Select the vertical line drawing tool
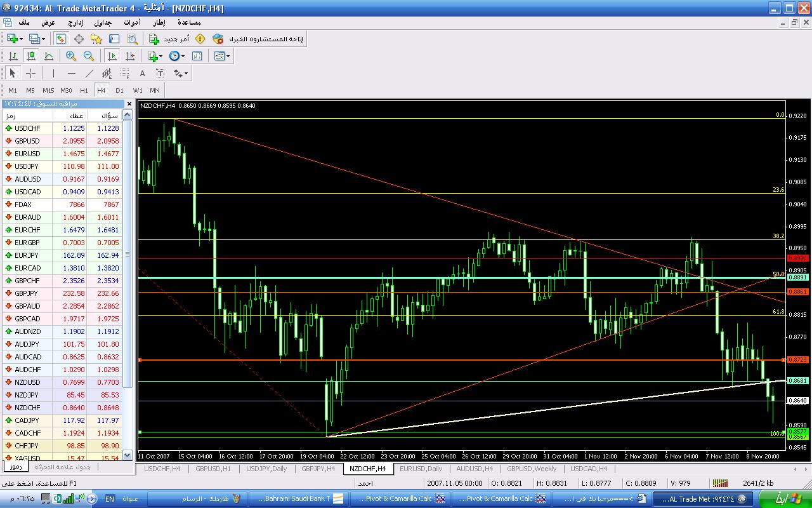The width and height of the screenshot is (812, 508). click(x=54, y=73)
